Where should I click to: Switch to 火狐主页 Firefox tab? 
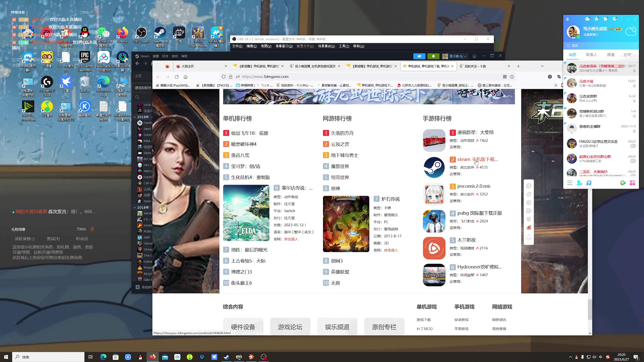[201, 66]
